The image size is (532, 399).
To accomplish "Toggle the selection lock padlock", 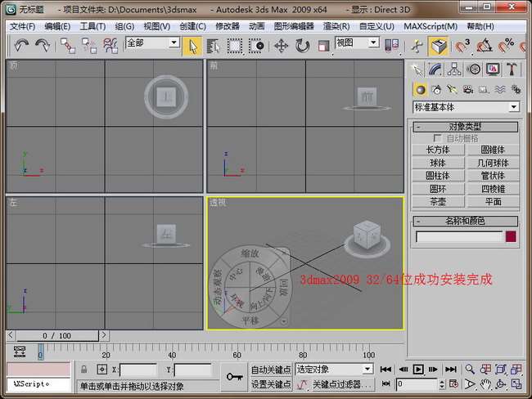I will point(84,370).
